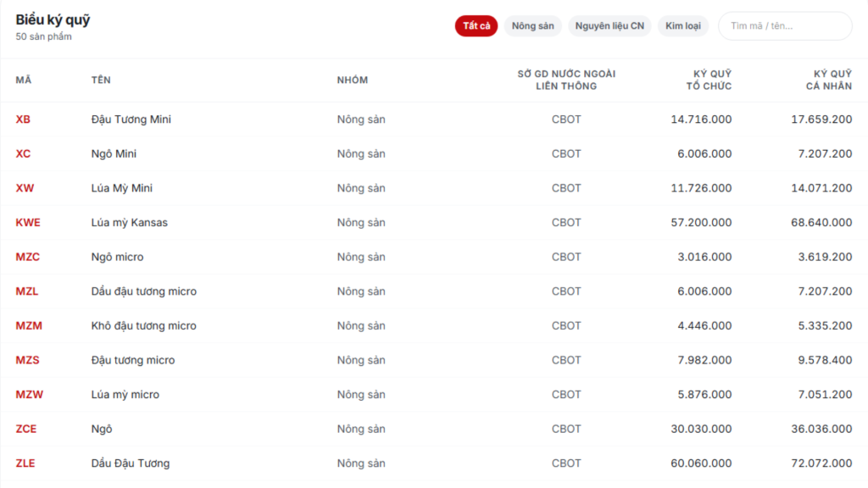868x488 pixels.
Task: Click the 'MÃ' column header
Action: tap(23, 80)
